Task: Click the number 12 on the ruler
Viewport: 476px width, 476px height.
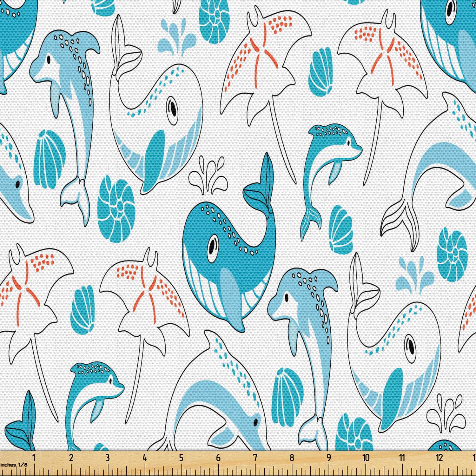Action: [x=439, y=458]
